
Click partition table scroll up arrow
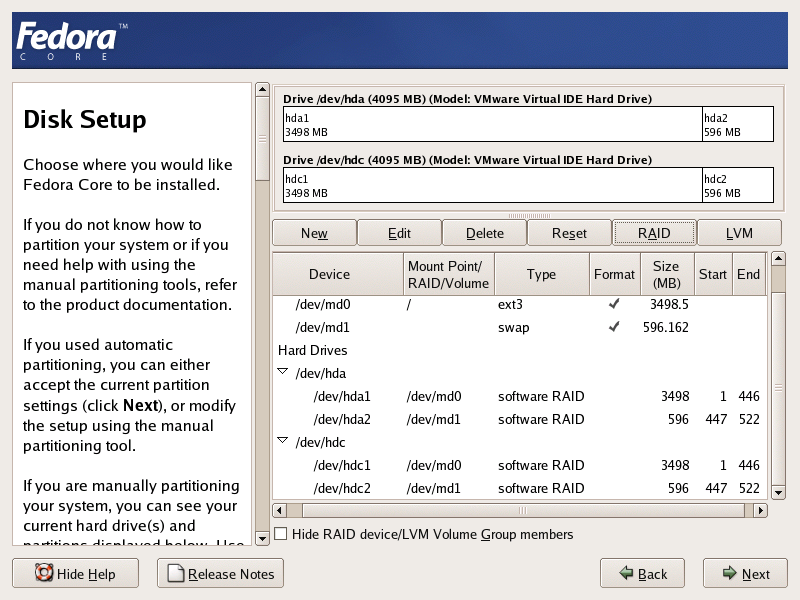click(778, 258)
